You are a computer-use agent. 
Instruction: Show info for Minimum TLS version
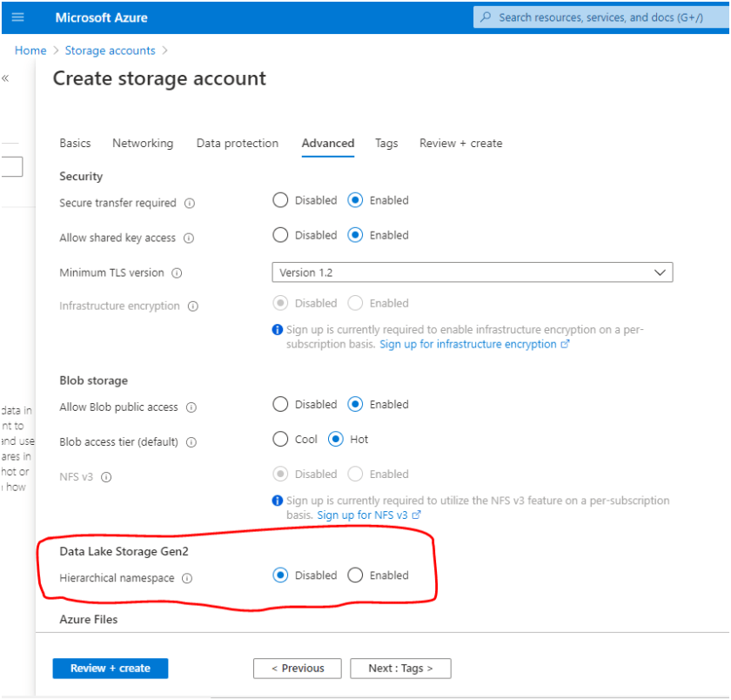point(177,273)
